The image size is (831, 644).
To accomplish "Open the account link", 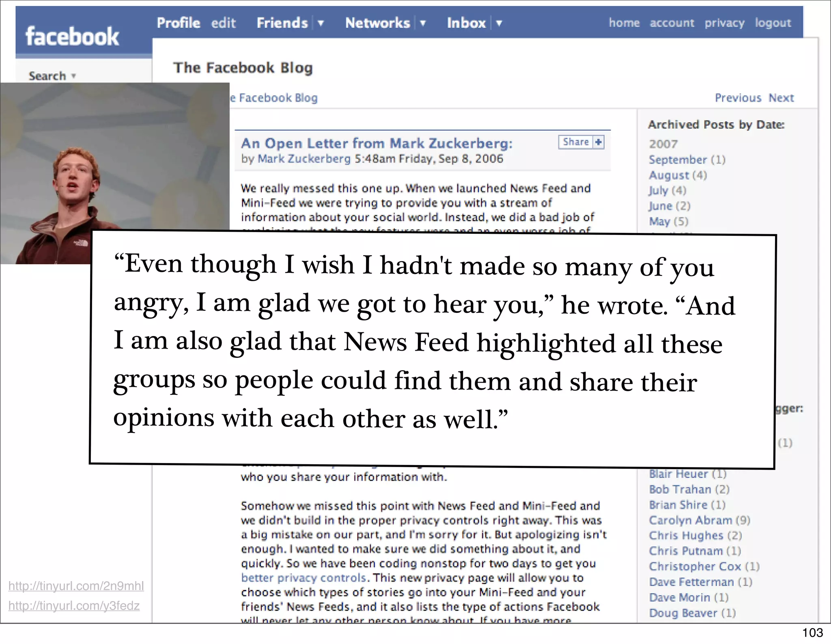I will tap(672, 23).
